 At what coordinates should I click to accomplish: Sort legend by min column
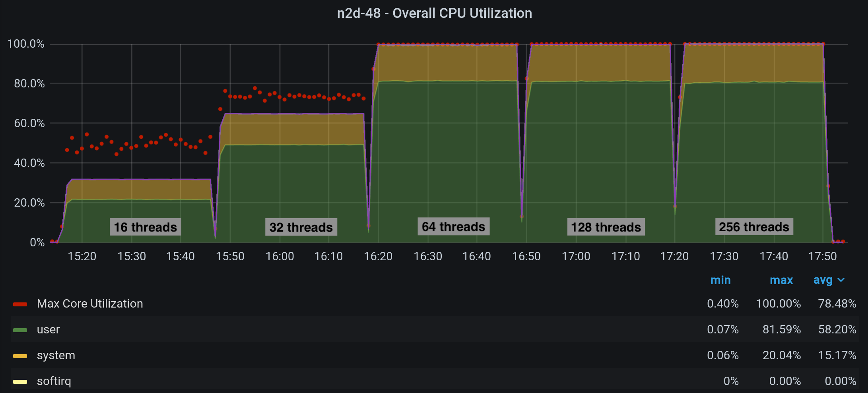pyautogui.click(x=720, y=280)
